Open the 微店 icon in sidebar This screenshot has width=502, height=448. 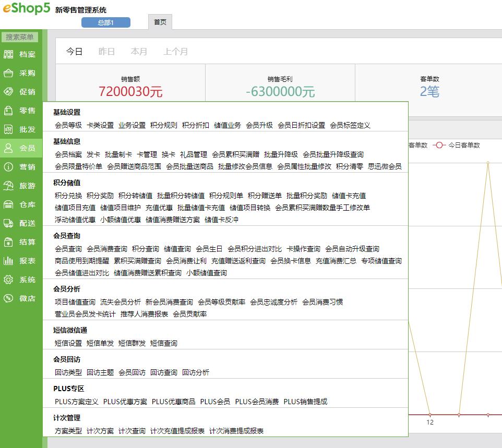pos(8,298)
